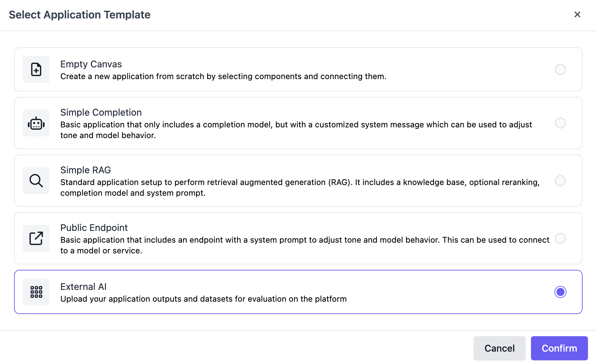Click the Public Endpoint title

tap(94, 228)
